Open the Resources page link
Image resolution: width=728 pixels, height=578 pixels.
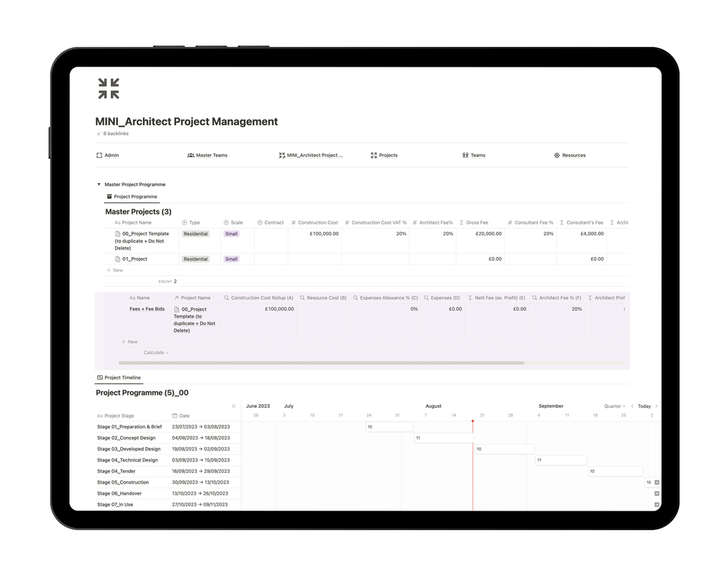pos(569,156)
